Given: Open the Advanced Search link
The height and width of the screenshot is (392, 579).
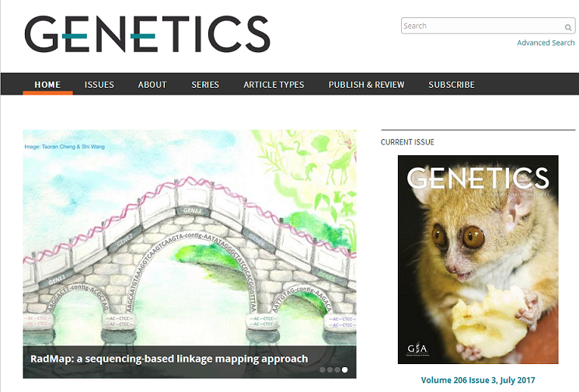Looking at the screenshot, I should [x=546, y=43].
